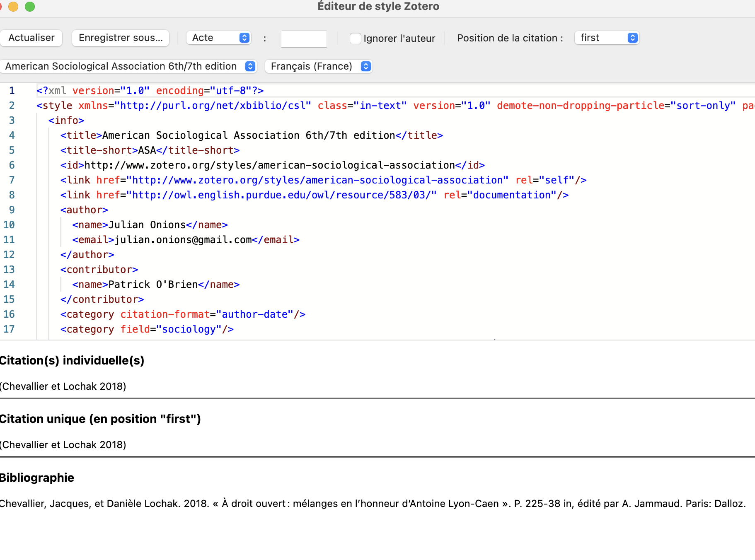Click the category field sociology line
The height and width of the screenshot is (560, 755).
147,329
